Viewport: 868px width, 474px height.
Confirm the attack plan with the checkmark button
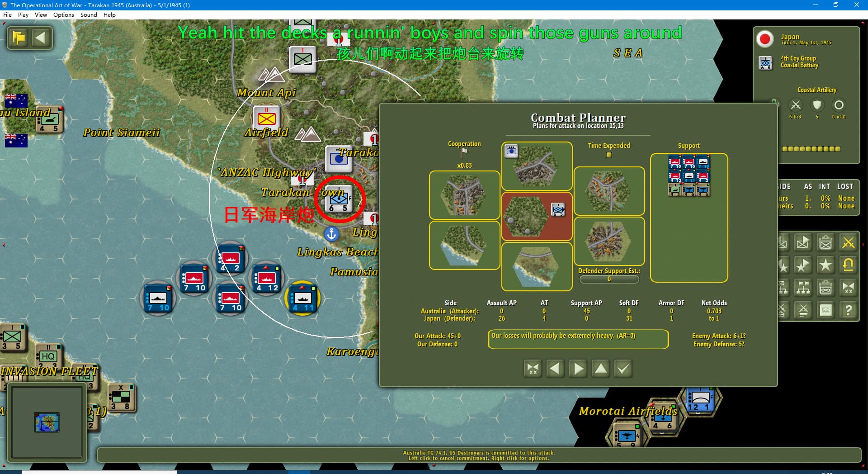tap(623, 369)
